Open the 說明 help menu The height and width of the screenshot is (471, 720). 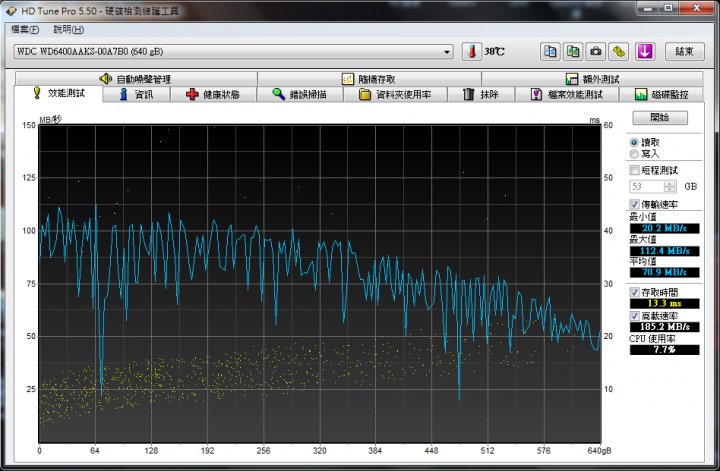(x=68, y=30)
